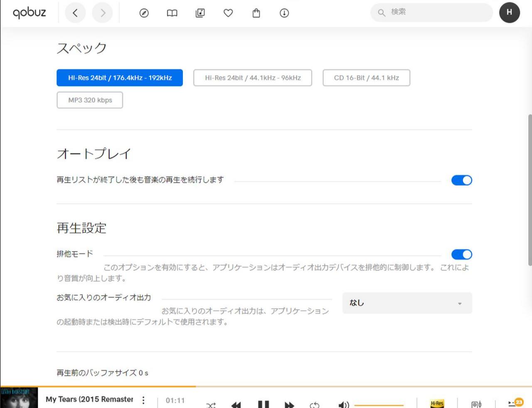Open the Magazine book icon

[x=172, y=13]
